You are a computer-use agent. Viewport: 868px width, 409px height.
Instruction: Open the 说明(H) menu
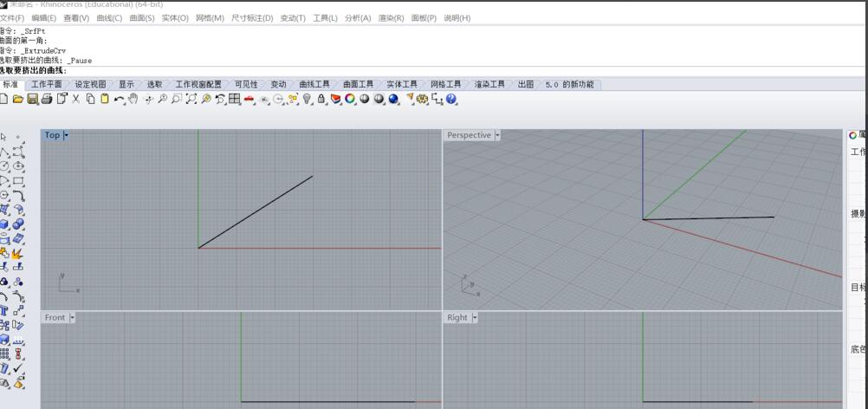pos(457,17)
